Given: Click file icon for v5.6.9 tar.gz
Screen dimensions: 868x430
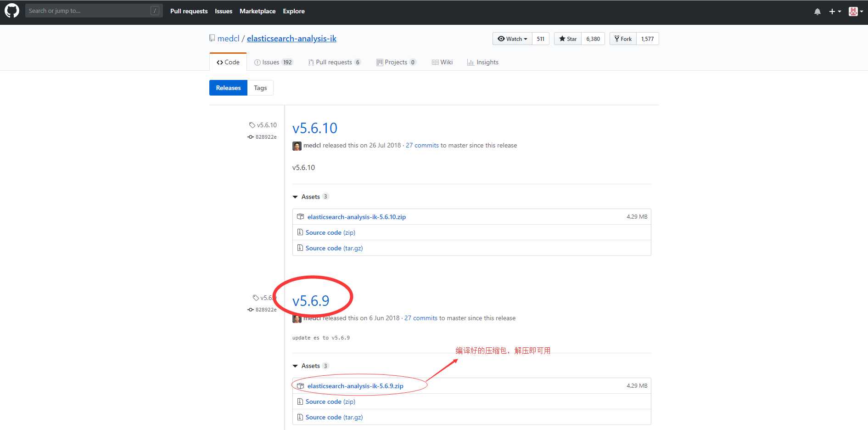Looking at the screenshot, I should [300, 417].
